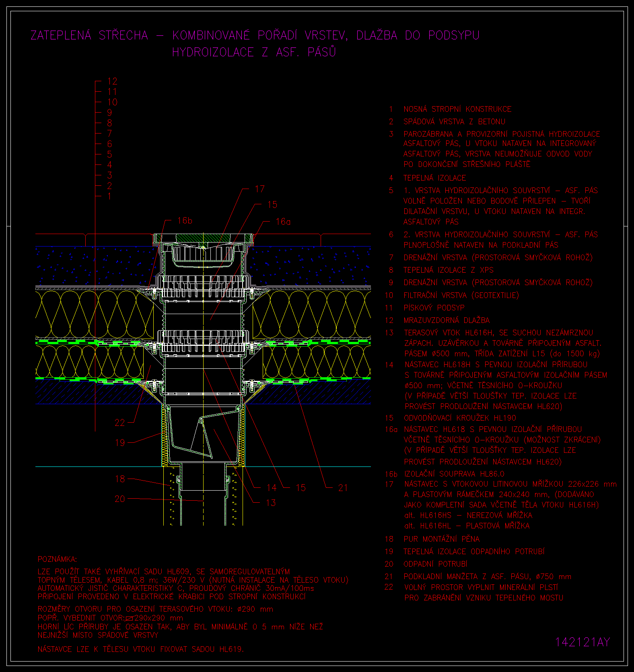Select 'VOLNÝ PROSTOR VYPLNIT MINERÁLNÍ PLSTÍ' line
The height and width of the screenshot is (672, 634).
(481, 587)
